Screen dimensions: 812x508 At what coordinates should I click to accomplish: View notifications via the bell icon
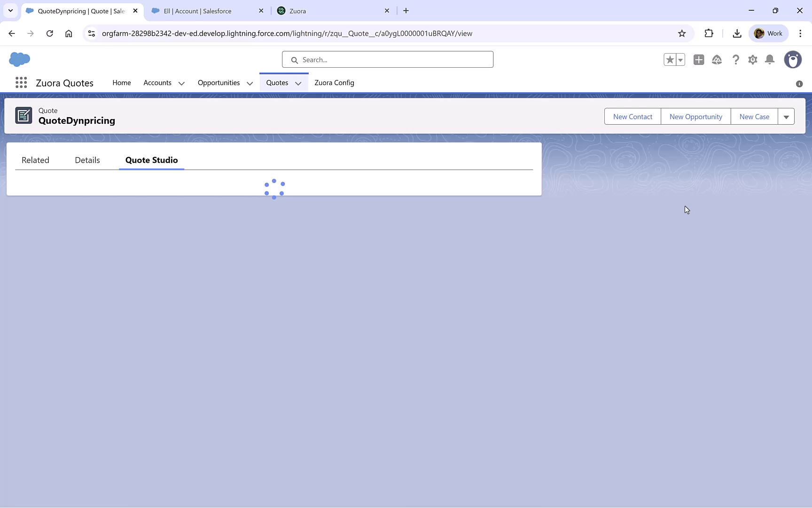click(x=769, y=60)
